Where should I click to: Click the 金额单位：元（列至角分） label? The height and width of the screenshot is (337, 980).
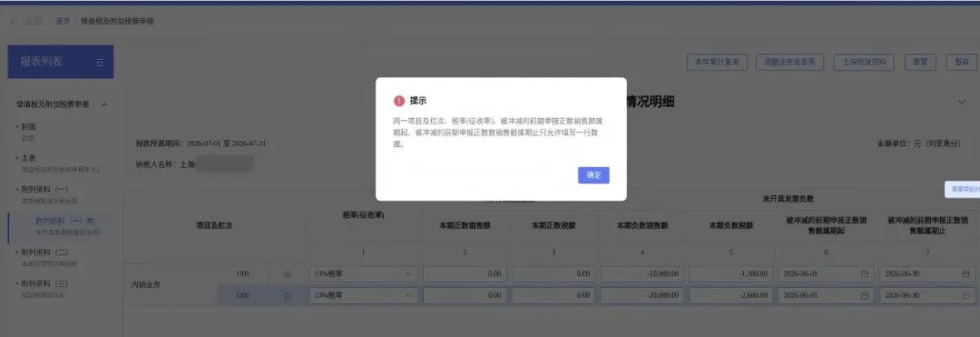coord(918,144)
